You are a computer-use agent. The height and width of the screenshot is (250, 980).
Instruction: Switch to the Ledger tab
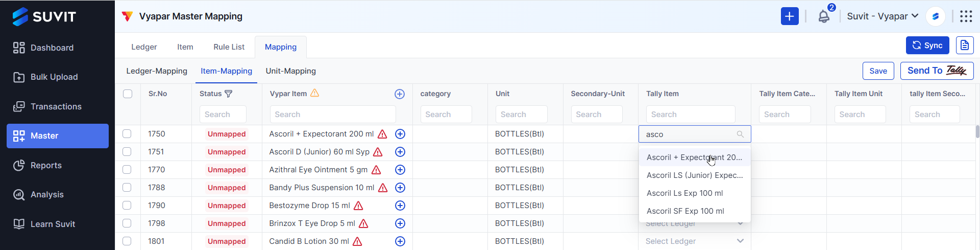[x=144, y=47]
